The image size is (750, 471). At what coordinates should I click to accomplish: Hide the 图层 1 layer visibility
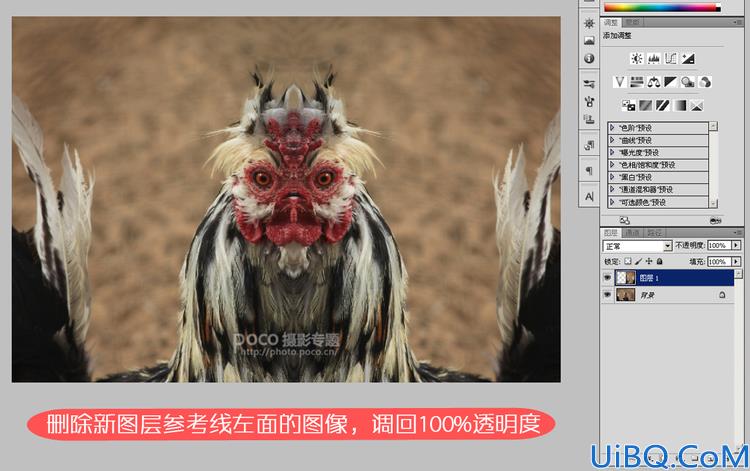pyautogui.click(x=607, y=278)
